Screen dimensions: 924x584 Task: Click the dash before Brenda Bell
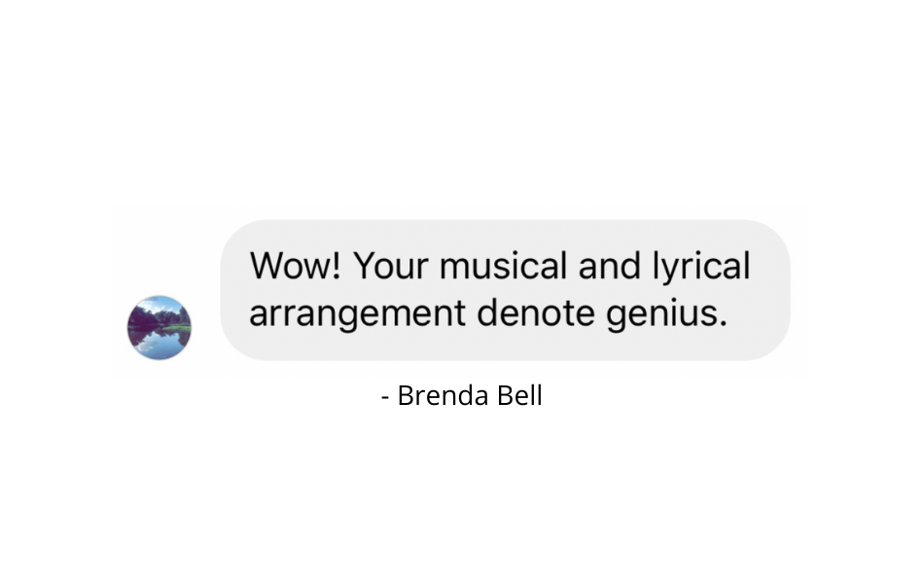[x=386, y=397]
